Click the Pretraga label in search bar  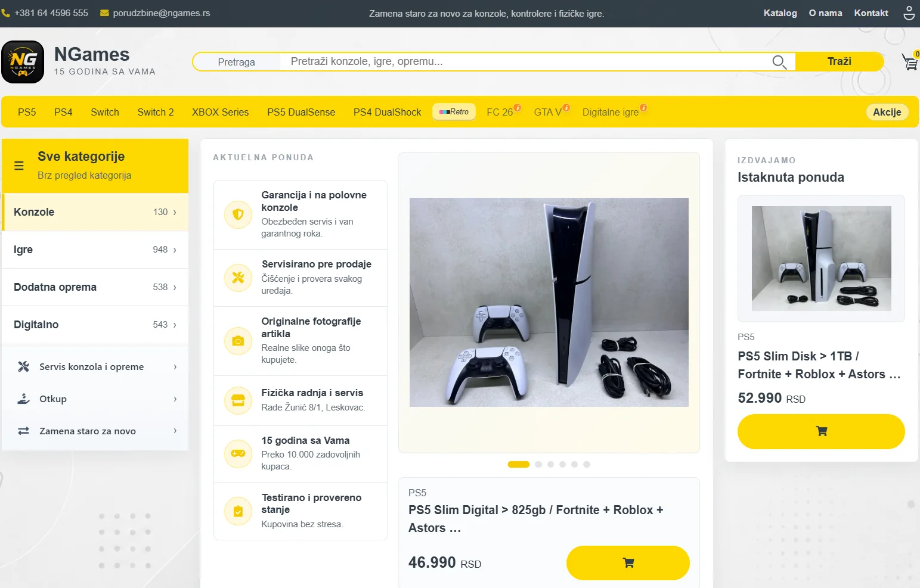tap(236, 62)
